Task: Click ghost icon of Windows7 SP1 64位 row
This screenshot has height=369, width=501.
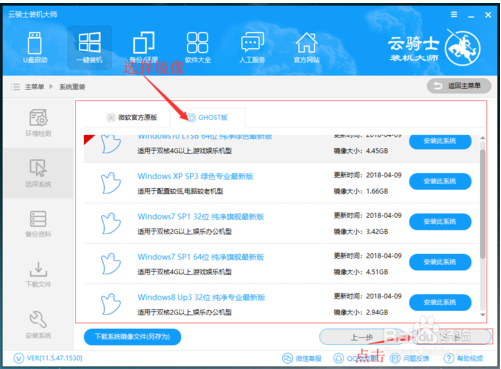Action: coord(111,264)
